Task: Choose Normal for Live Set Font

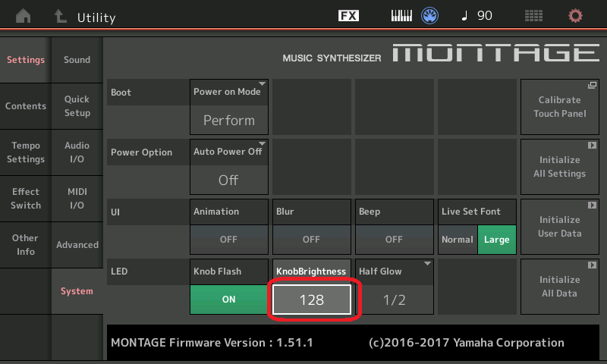Action: tap(458, 240)
